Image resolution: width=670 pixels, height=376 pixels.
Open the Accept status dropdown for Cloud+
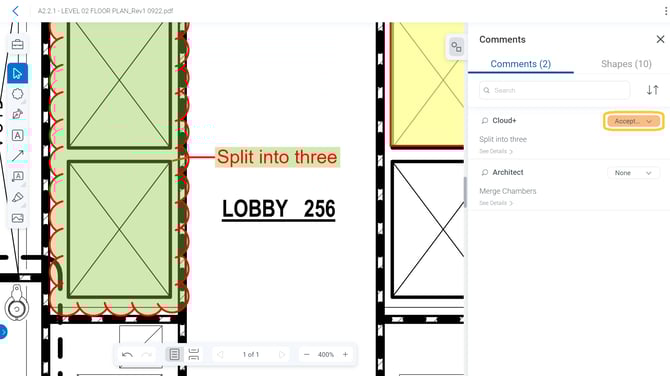pos(633,121)
